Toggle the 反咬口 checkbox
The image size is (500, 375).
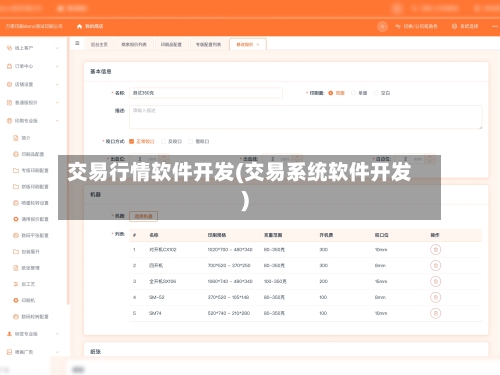(163, 141)
